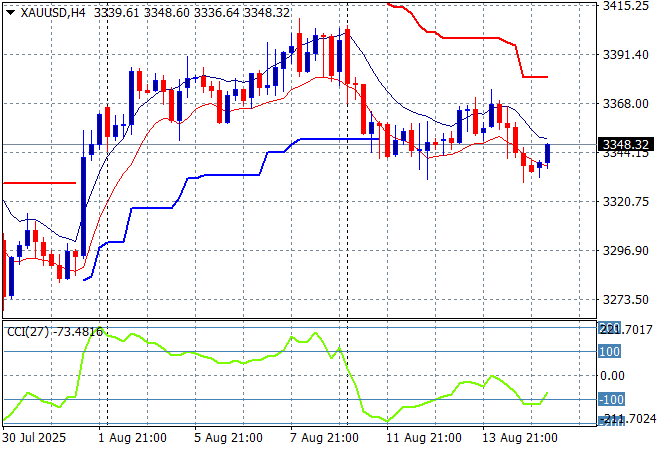
Task: Select the 3273.50 price axis label
Action: [626, 300]
